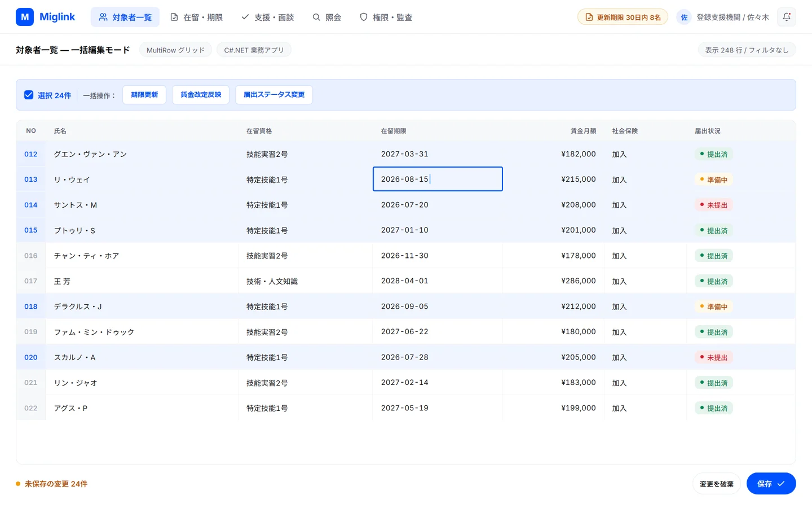Click the name リ・ウェイ
Viewport: 812px width, 508px height.
point(72,179)
